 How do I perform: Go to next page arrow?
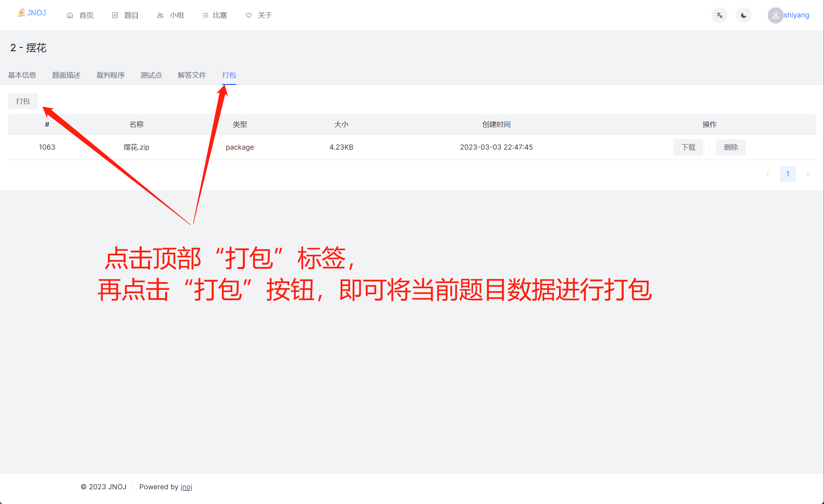(808, 174)
